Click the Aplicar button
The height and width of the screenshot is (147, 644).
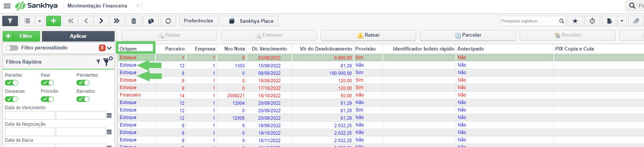(78, 36)
